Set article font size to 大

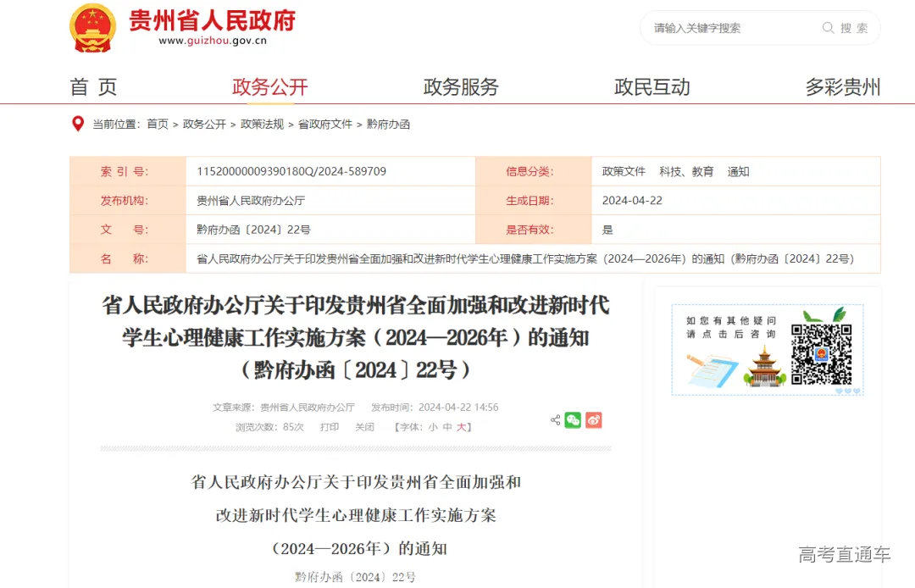461,426
